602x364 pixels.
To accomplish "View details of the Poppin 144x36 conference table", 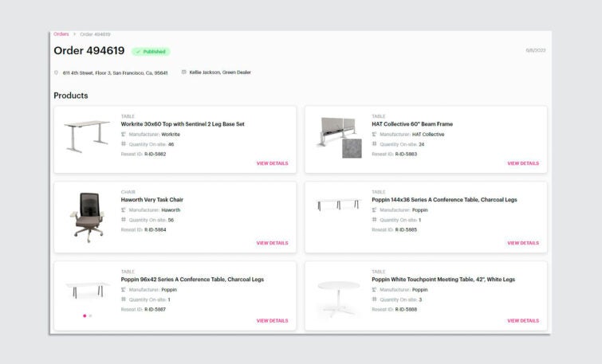I will [x=523, y=243].
